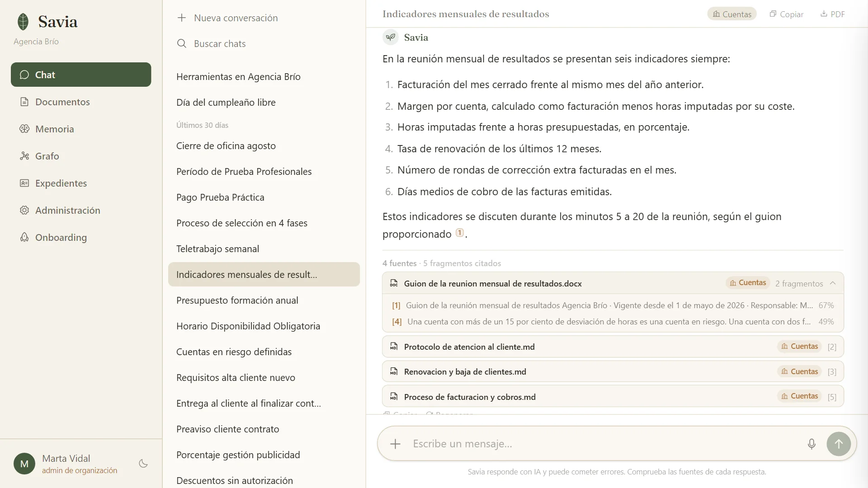Screen dimensions: 868x488
Task: Click the Cuentas badge in header
Action: pyautogui.click(x=732, y=14)
